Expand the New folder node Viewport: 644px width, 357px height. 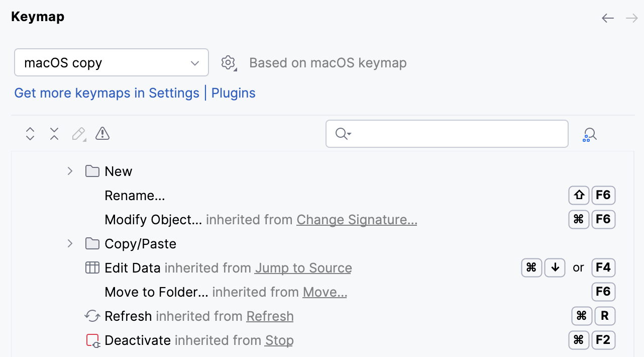[69, 171]
